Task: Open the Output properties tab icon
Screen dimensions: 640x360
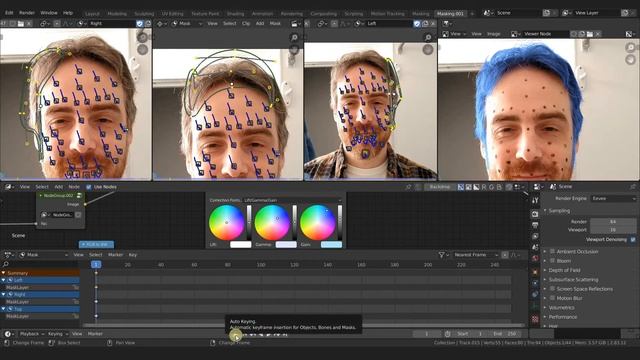Action: tap(535, 225)
